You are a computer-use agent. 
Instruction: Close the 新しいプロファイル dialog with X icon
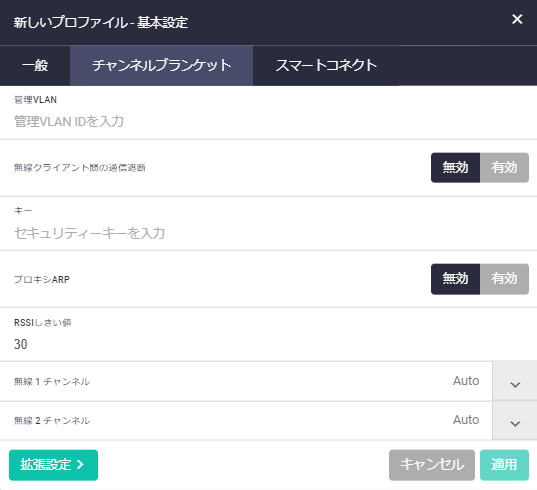pos(517,19)
